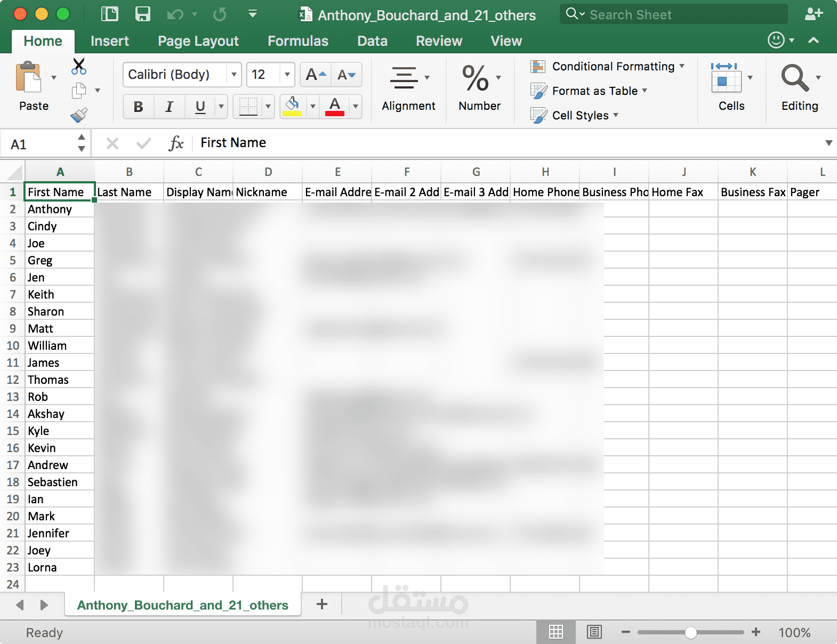Open the Alignment options icon
Viewport: 837px width, 644px height.
404,78
